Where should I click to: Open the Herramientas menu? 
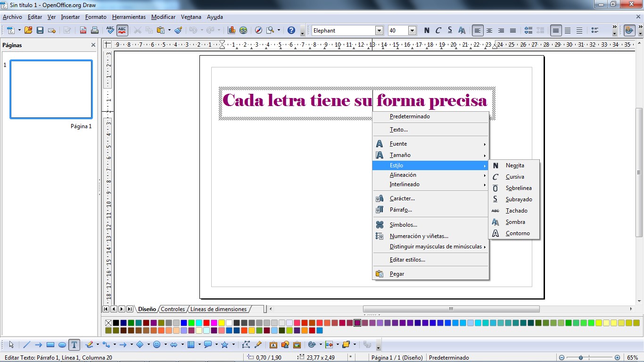coord(129,17)
